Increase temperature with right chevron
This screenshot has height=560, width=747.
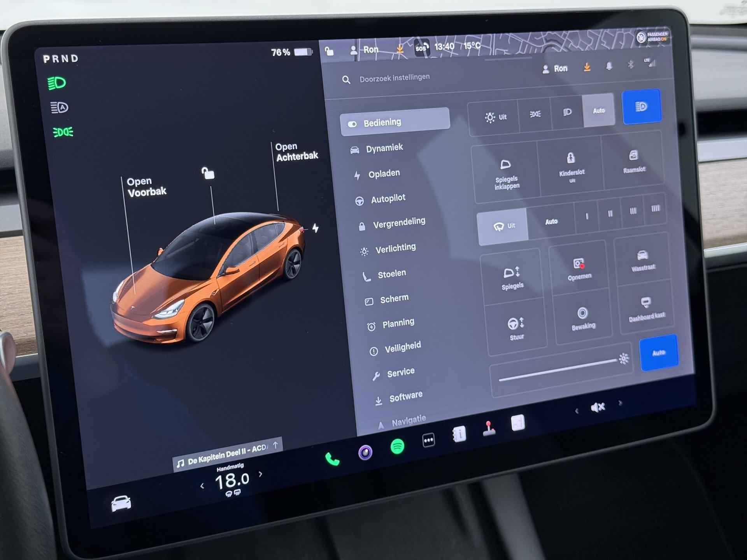tap(261, 474)
